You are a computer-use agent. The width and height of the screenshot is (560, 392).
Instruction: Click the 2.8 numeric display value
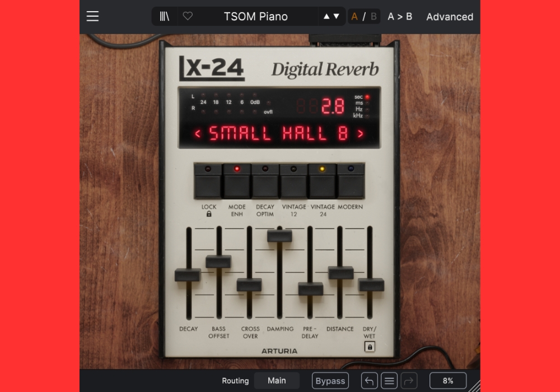click(x=333, y=106)
